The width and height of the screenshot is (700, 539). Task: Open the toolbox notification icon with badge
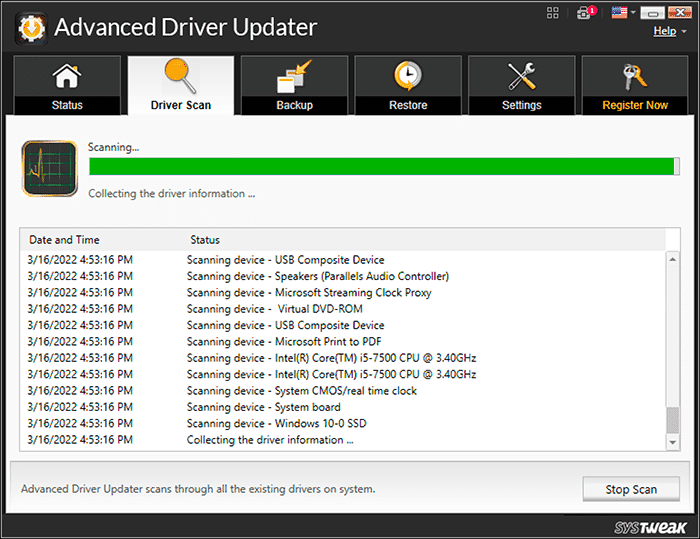point(583,13)
